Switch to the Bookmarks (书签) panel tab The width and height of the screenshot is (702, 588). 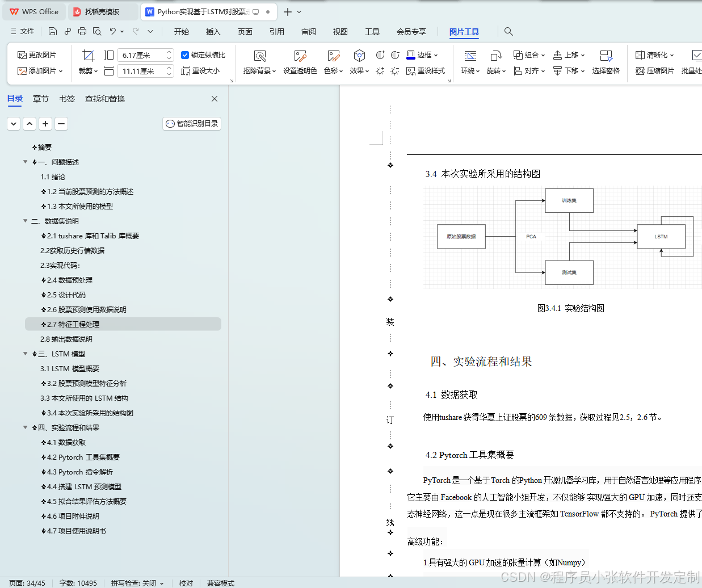coord(67,99)
